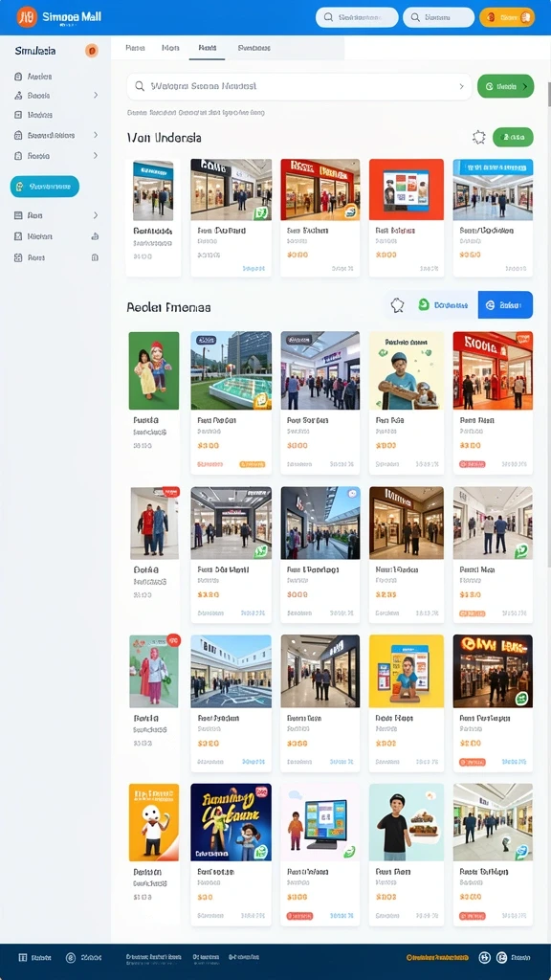Click the icon inside the teal sidebar button

[x=20, y=187]
